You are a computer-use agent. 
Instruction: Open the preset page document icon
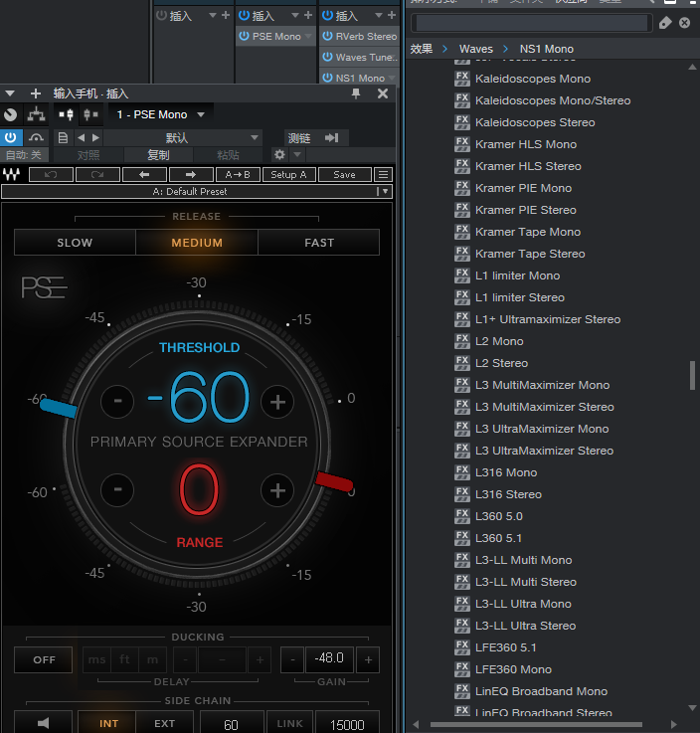pyautogui.click(x=63, y=138)
